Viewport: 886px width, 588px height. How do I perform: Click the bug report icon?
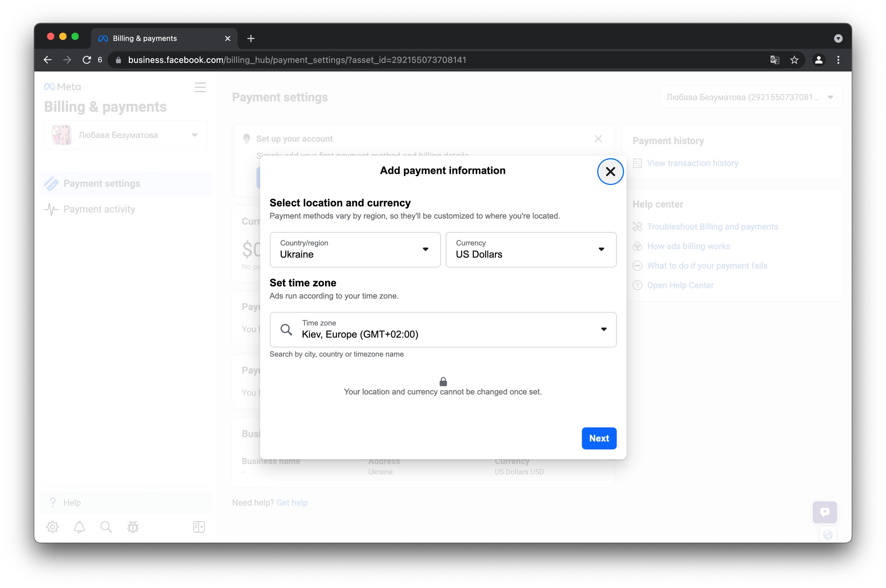(133, 526)
